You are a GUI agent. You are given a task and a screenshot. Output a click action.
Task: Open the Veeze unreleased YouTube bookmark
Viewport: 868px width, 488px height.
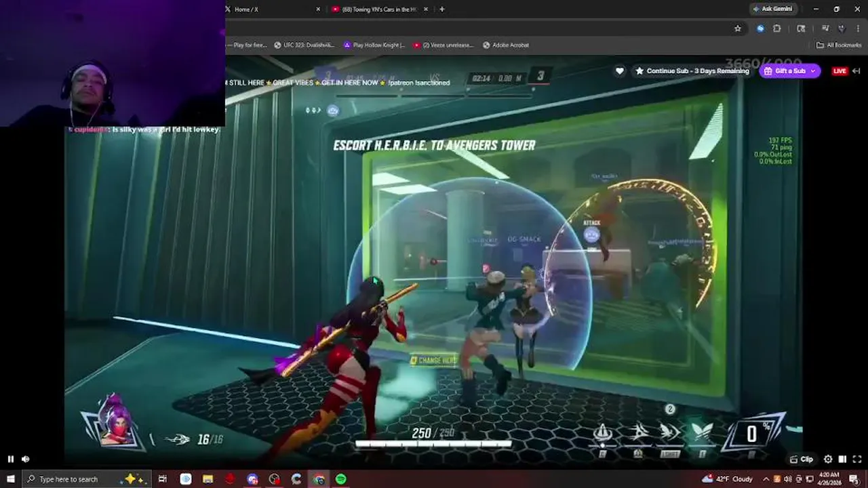(443, 45)
